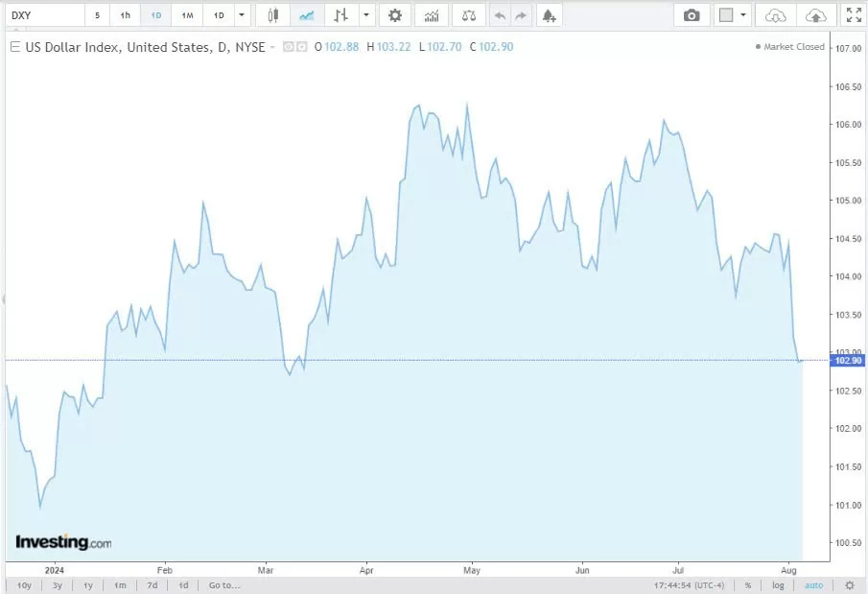Open the Indicators icon in the toolbar
The width and height of the screenshot is (868, 594).
(x=431, y=14)
